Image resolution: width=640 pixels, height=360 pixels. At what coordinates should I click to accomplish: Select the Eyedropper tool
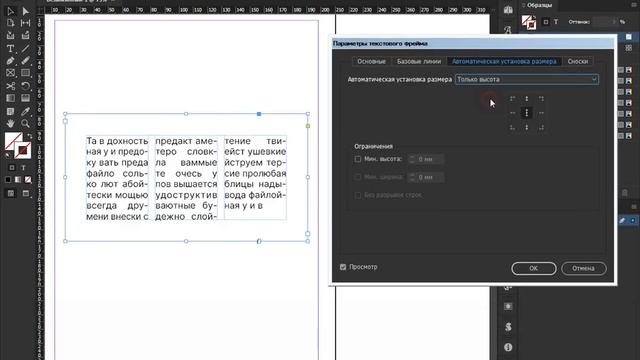pos(25,111)
